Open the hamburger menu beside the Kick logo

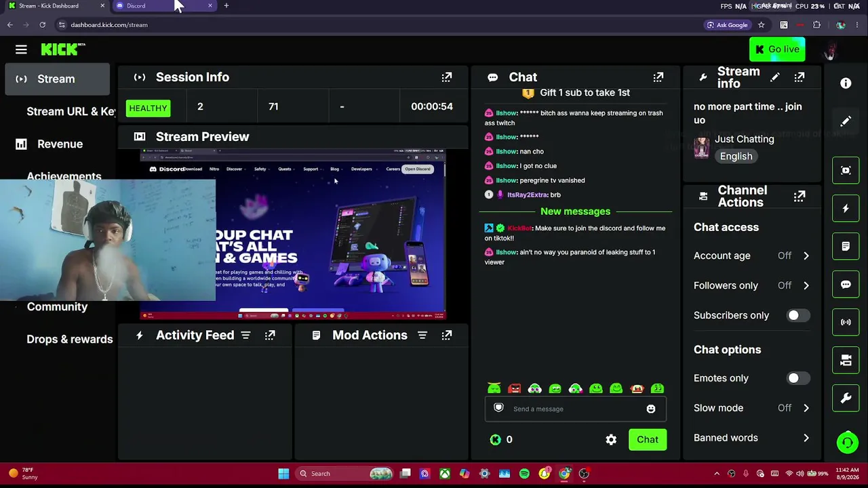[21, 49]
